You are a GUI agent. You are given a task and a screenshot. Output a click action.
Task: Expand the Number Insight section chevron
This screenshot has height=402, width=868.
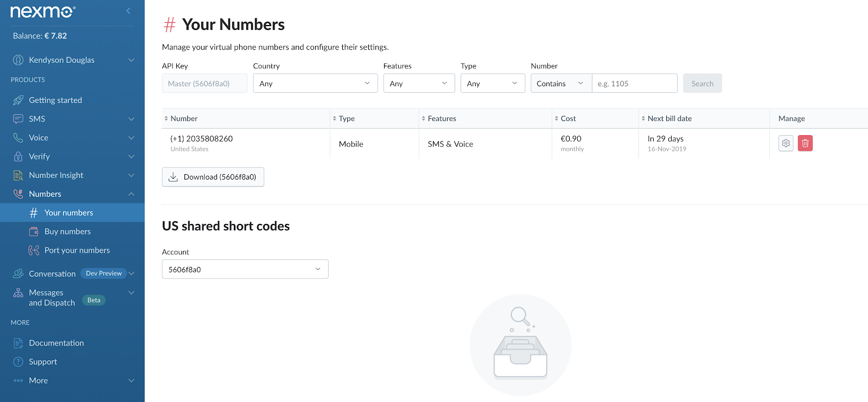pos(131,175)
